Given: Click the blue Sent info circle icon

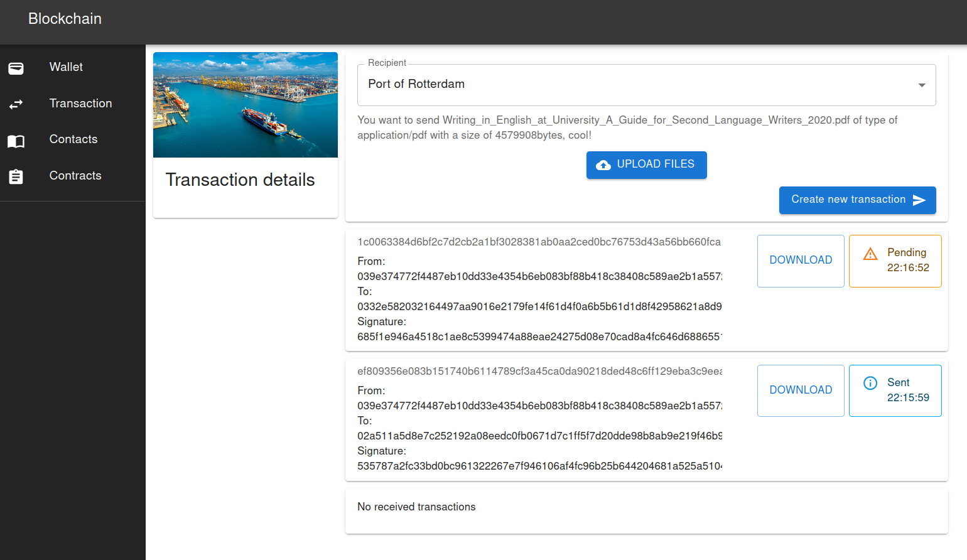Looking at the screenshot, I should [x=870, y=383].
